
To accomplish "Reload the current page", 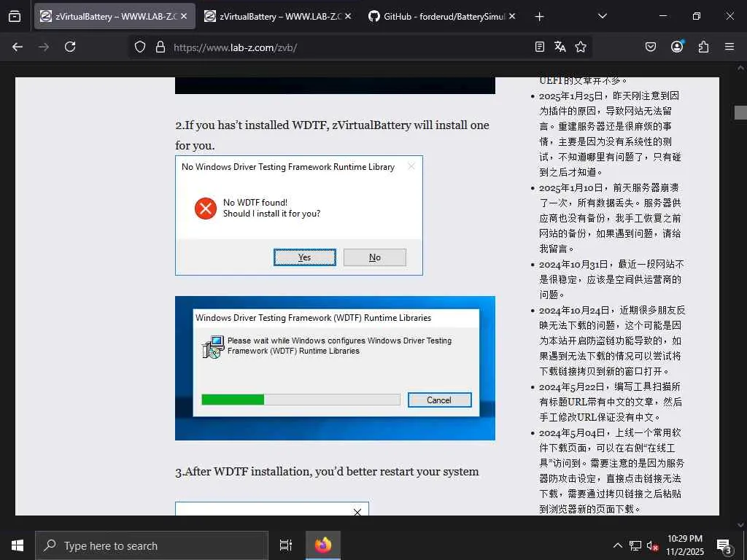I will click(x=70, y=47).
